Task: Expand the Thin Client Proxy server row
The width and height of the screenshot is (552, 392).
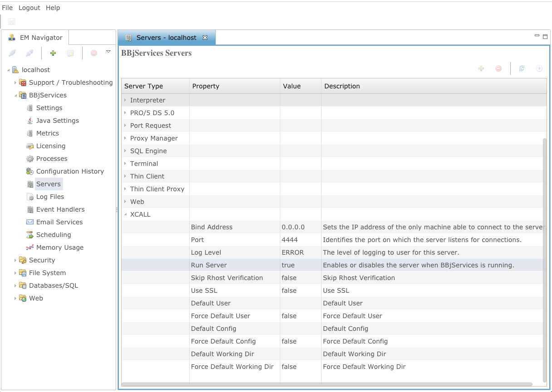Action: (x=126, y=189)
